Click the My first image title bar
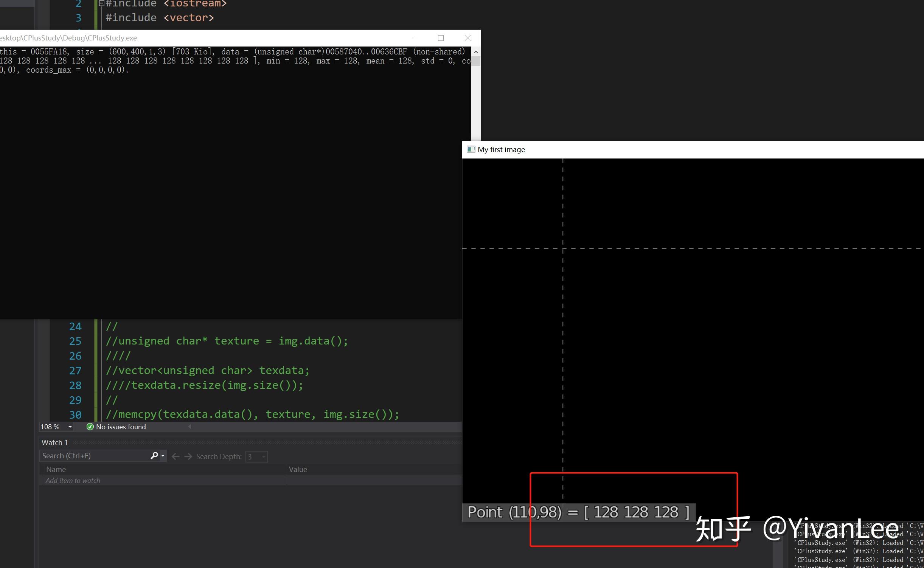Screen dimensions: 924x568 click(x=693, y=149)
